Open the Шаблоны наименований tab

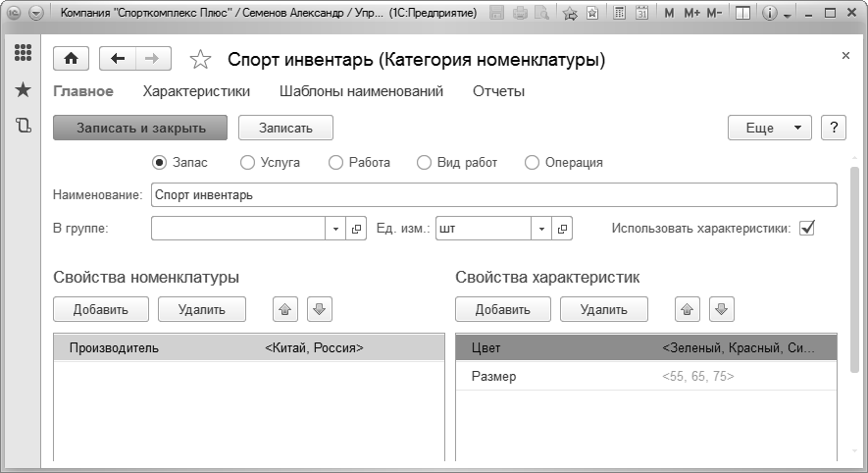[361, 91]
